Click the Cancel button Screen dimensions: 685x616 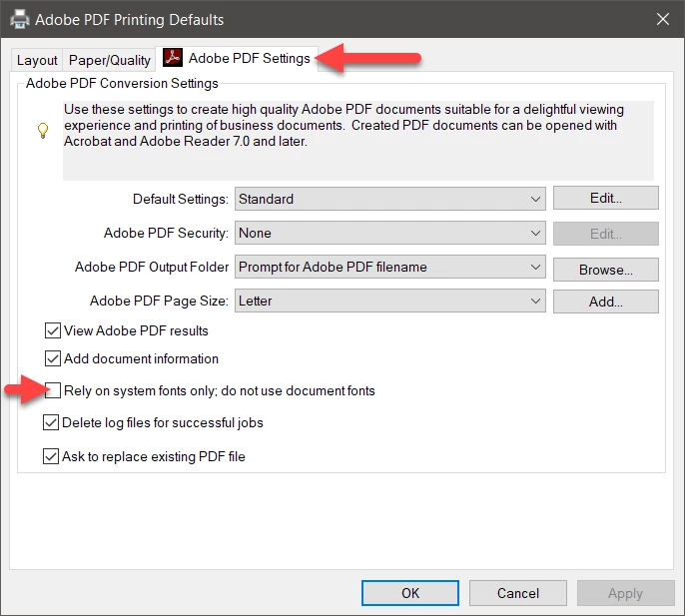click(518, 593)
